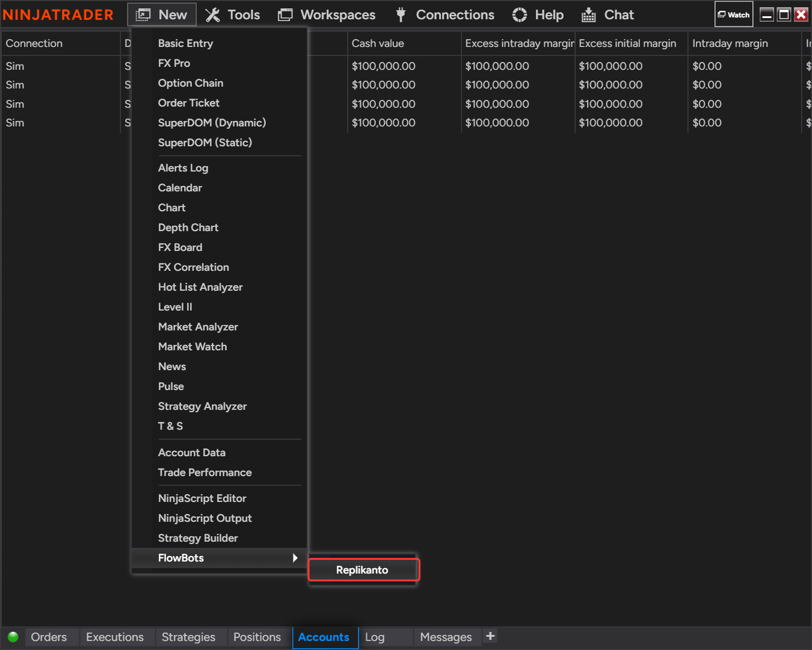The image size is (812, 650).
Task: Open the Workspaces menu
Action: click(x=338, y=15)
